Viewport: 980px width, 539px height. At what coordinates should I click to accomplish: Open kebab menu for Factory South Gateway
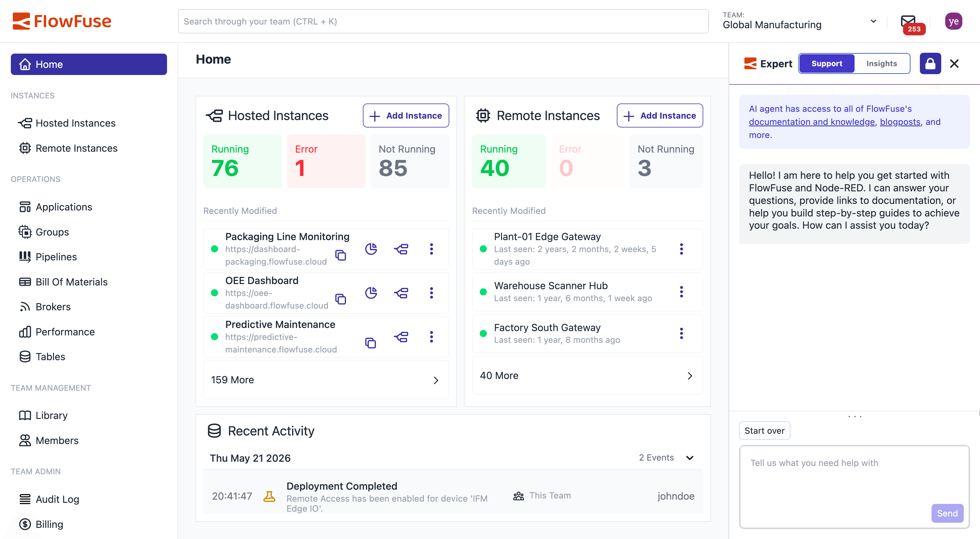coord(681,333)
